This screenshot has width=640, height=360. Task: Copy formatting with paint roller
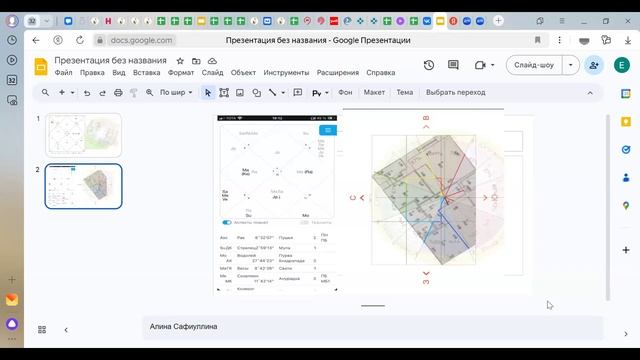pyautogui.click(x=134, y=93)
